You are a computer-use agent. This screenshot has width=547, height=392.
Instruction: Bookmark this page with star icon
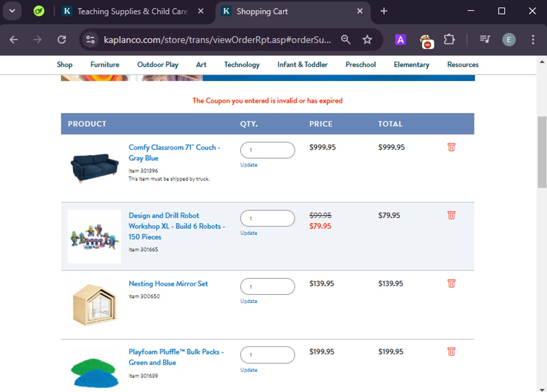click(x=367, y=39)
